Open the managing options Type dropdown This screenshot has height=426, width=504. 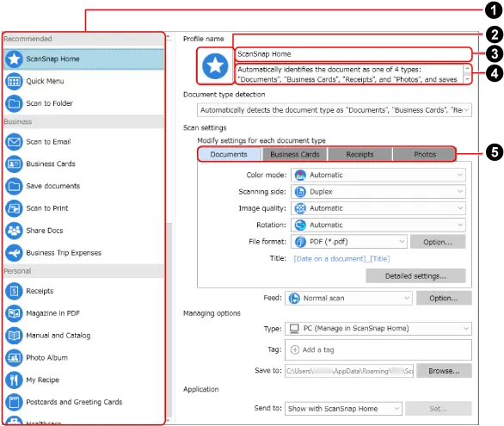click(378, 329)
